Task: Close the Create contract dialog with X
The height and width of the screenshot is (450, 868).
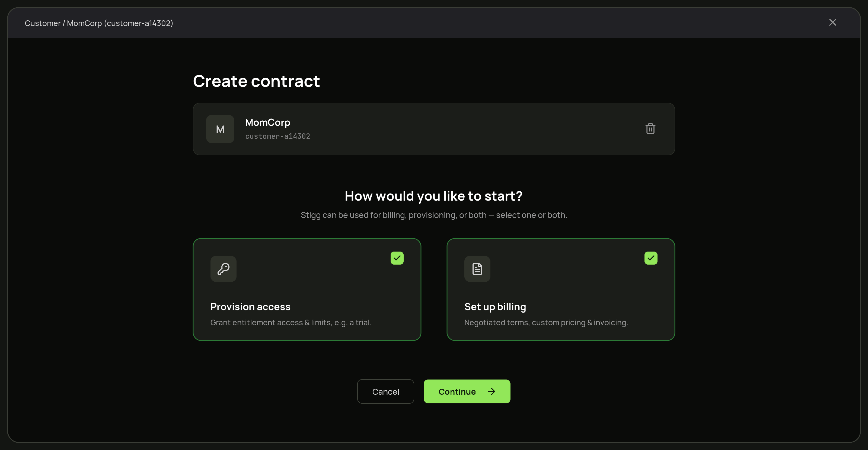Action: point(832,22)
